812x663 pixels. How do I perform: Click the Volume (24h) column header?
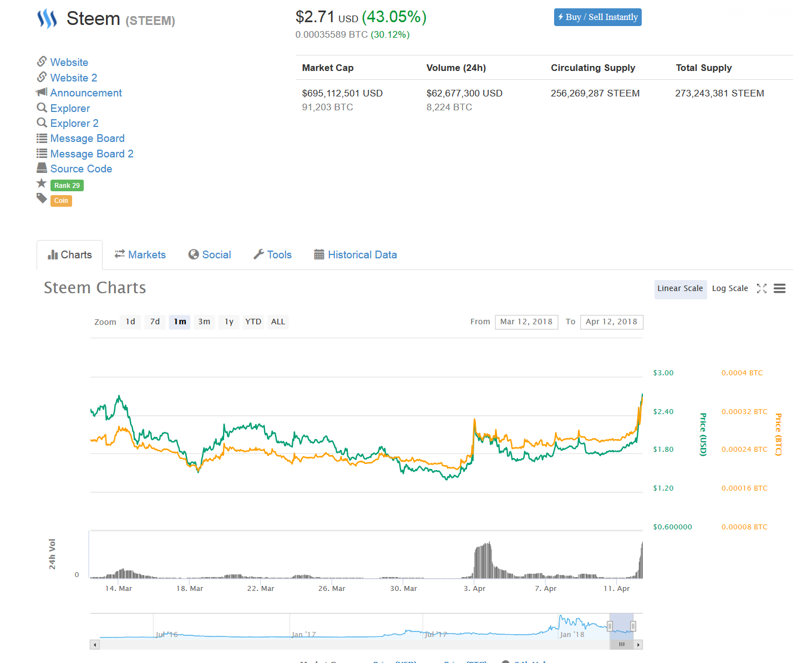(456, 68)
